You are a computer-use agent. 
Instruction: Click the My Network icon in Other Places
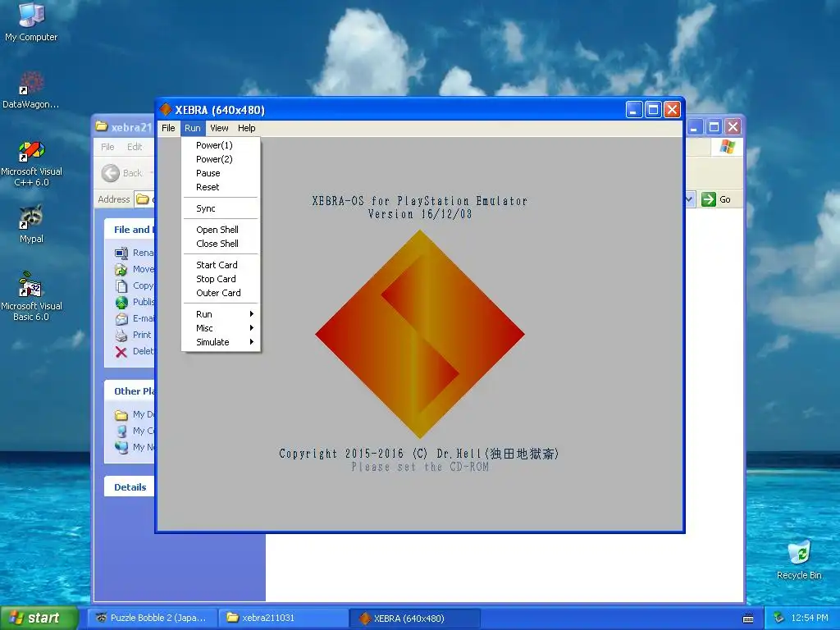(121, 447)
